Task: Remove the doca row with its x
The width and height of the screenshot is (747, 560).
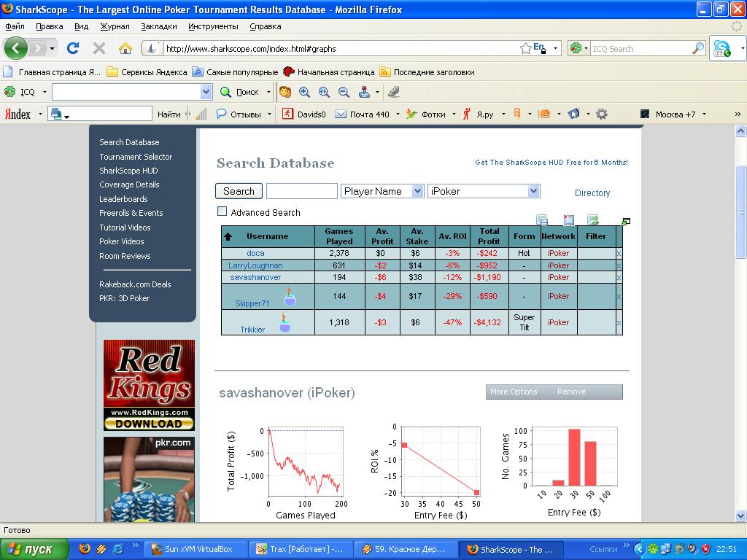Action: tap(619, 253)
